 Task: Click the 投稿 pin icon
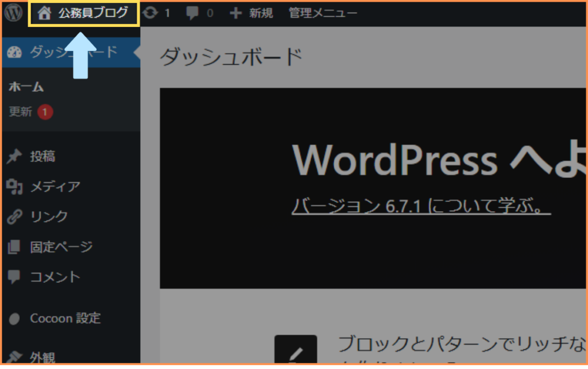click(14, 156)
